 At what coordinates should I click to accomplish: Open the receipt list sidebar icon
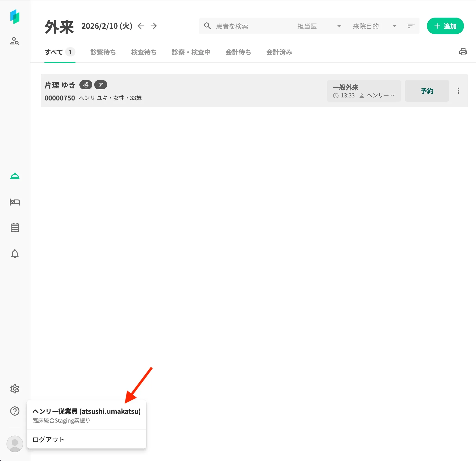tap(15, 228)
